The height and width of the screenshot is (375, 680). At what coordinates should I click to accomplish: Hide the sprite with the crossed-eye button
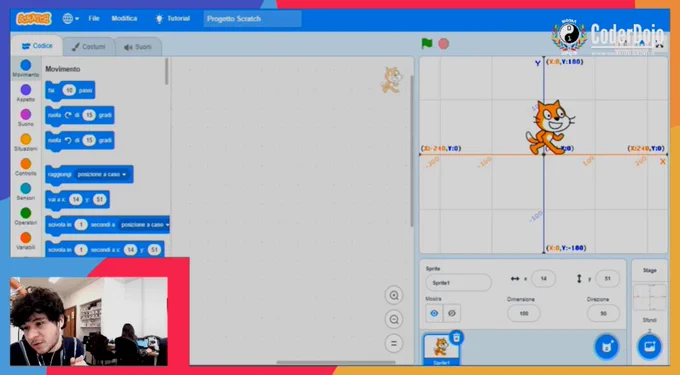[x=452, y=313]
